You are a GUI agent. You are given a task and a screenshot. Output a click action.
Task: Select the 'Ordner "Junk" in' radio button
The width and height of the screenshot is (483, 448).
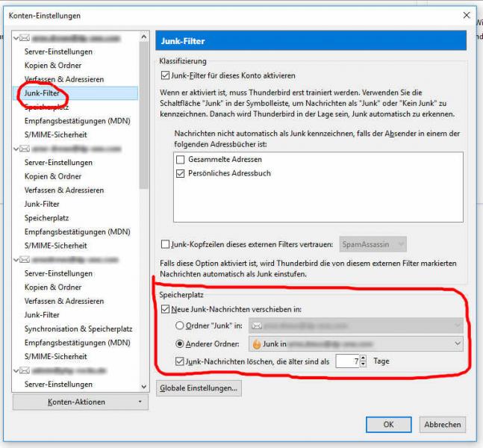coord(180,326)
